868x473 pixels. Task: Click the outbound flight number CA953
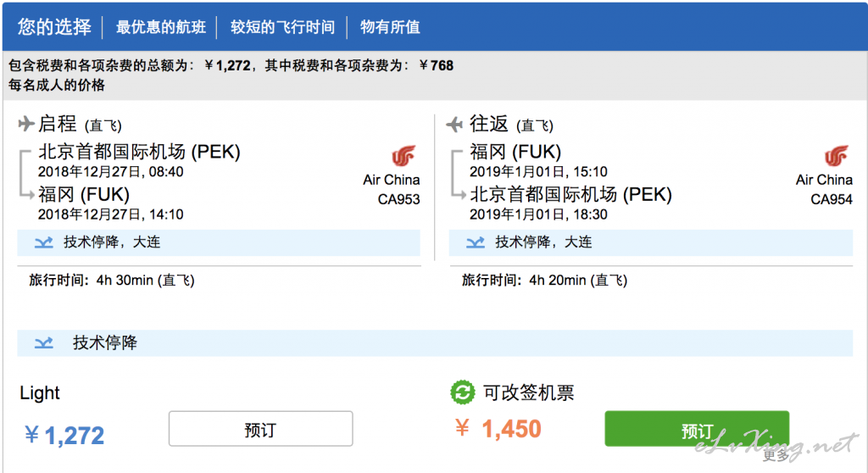[398, 199]
